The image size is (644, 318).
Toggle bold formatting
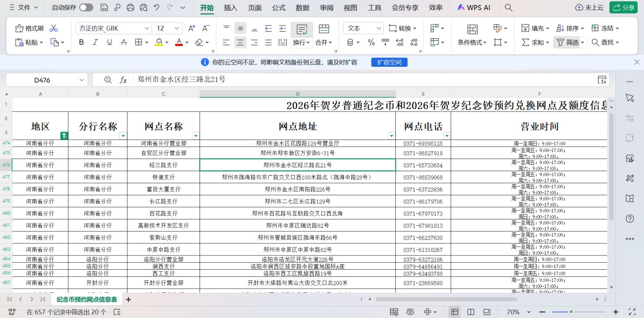point(81,42)
